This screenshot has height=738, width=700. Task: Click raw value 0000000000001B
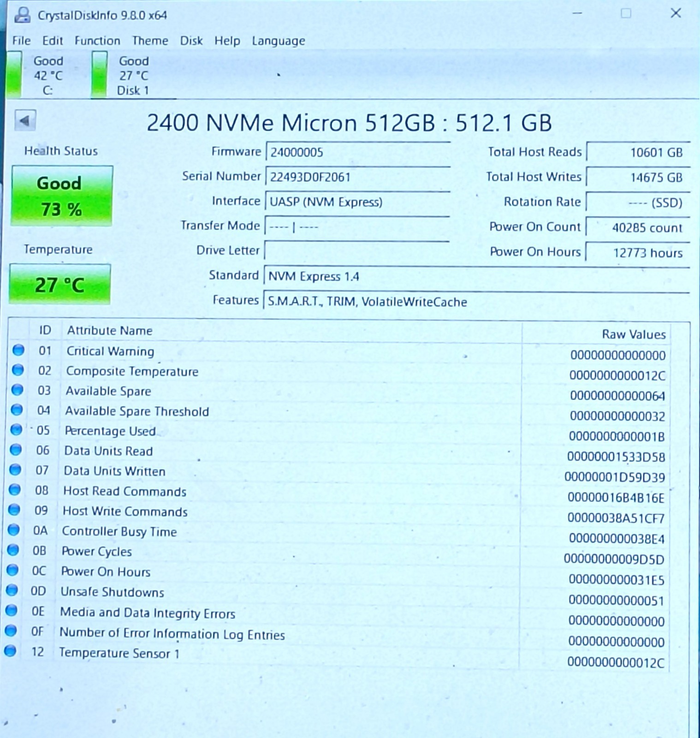click(x=617, y=436)
